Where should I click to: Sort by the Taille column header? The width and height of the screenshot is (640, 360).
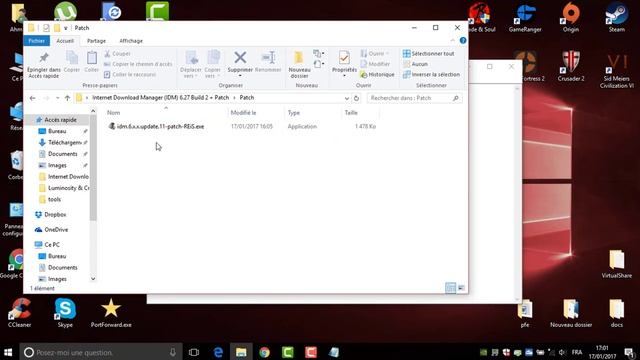pos(351,113)
